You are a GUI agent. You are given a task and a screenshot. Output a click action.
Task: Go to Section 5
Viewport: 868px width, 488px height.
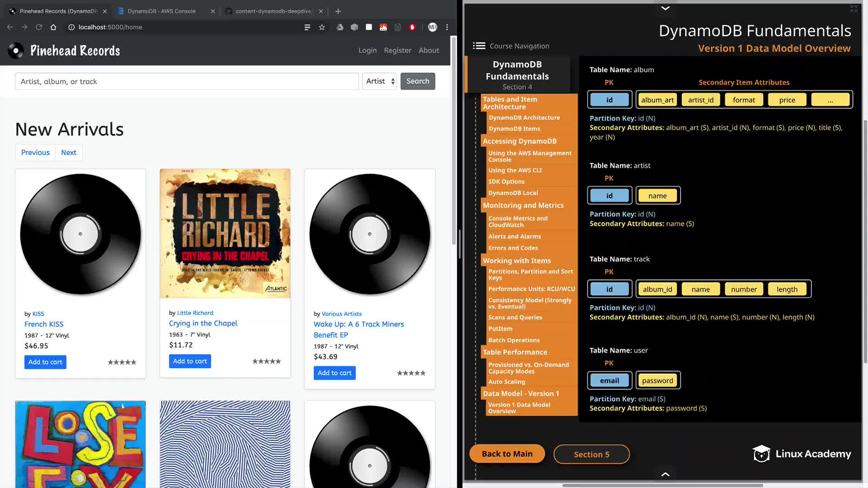[x=591, y=454]
